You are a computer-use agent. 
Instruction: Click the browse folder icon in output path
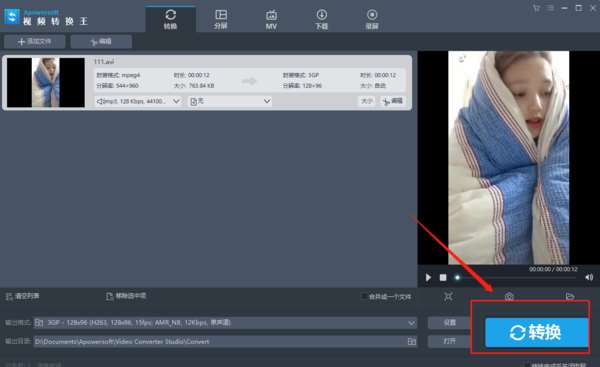point(411,341)
